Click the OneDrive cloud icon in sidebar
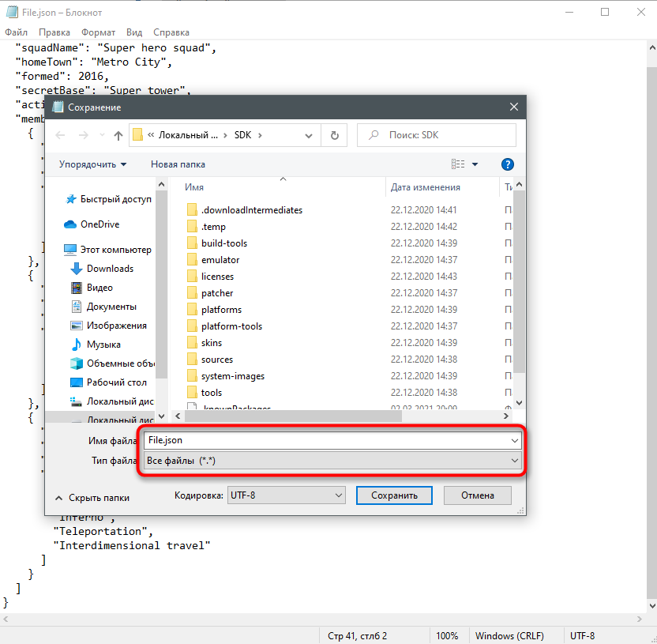This screenshot has height=644, width=657. (70, 224)
